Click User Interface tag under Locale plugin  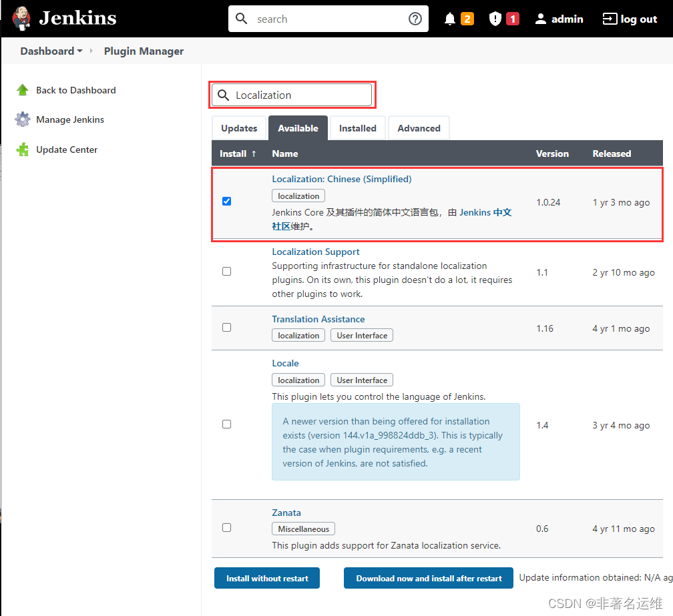[x=362, y=380]
